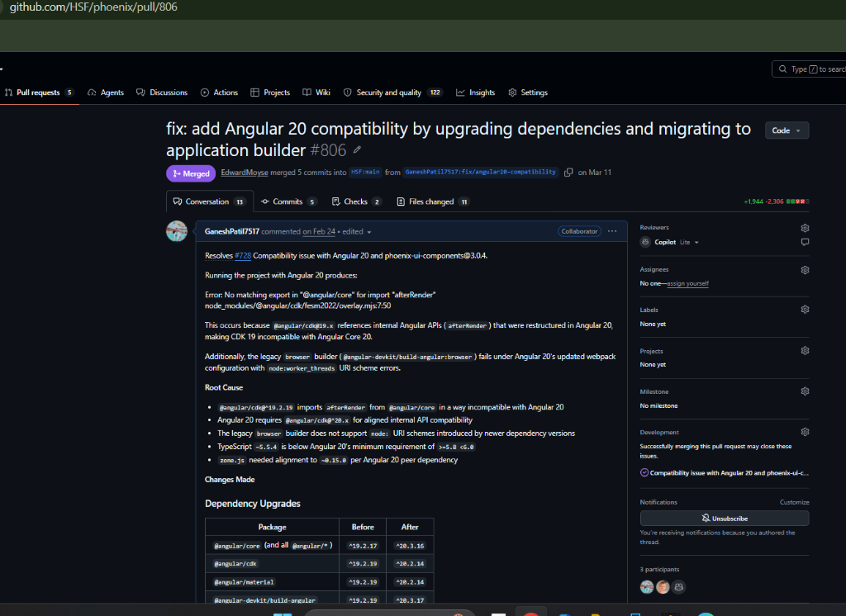This screenshot has width=846, height=616.
Task: Click the '@angular/material' table cell
Action: click(272, 582)
